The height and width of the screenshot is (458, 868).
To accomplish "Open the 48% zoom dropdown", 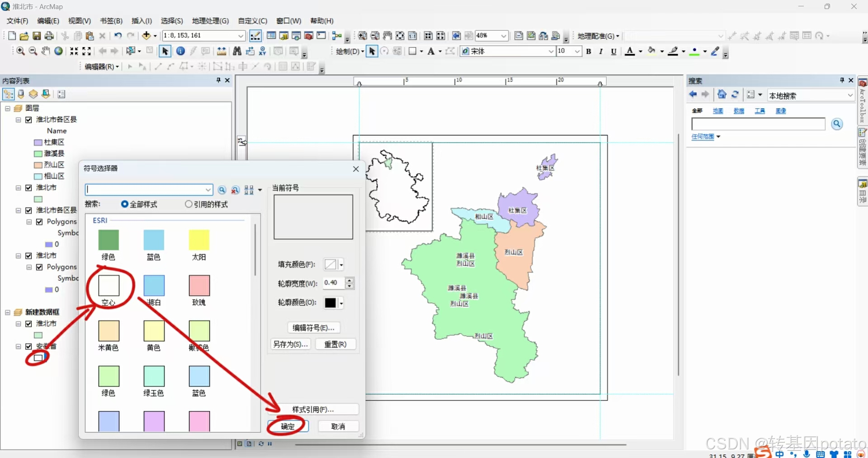I will pos(504,36).
